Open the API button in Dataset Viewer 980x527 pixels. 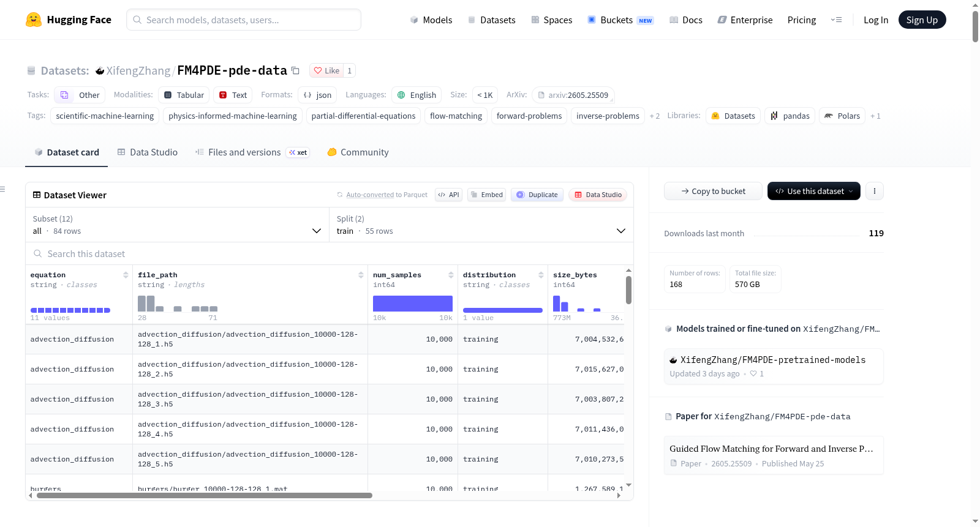pyautogui.click(x=448, y=195)
